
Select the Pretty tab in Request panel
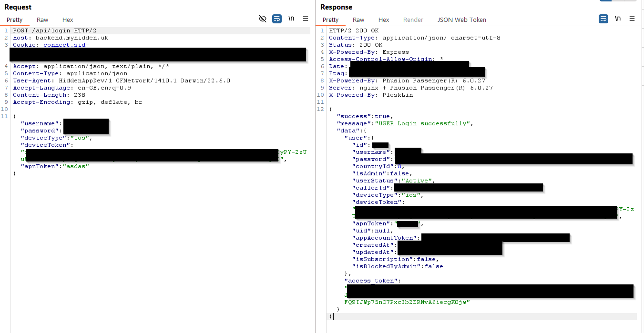tap(15, 20)
